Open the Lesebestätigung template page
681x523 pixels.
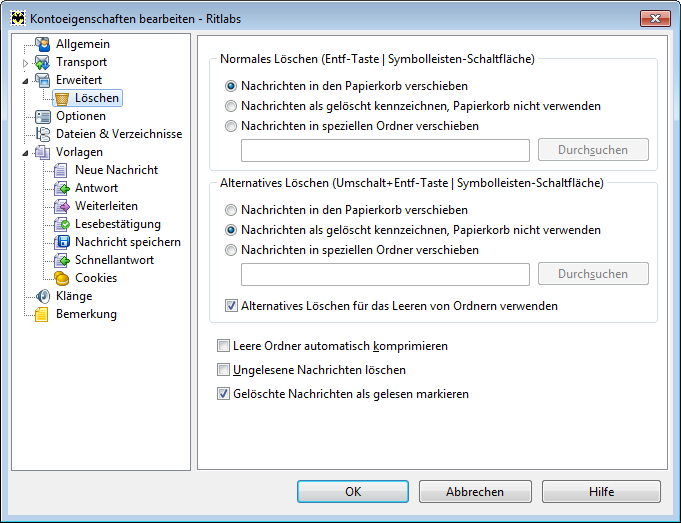118,224
